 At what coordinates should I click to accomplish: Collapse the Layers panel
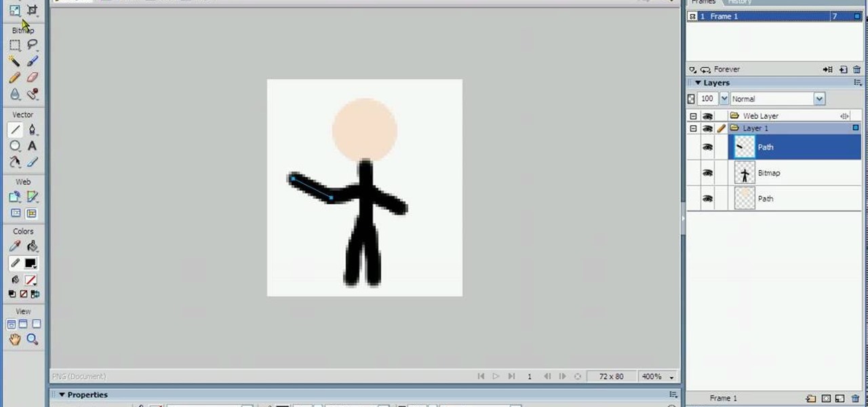698,83
